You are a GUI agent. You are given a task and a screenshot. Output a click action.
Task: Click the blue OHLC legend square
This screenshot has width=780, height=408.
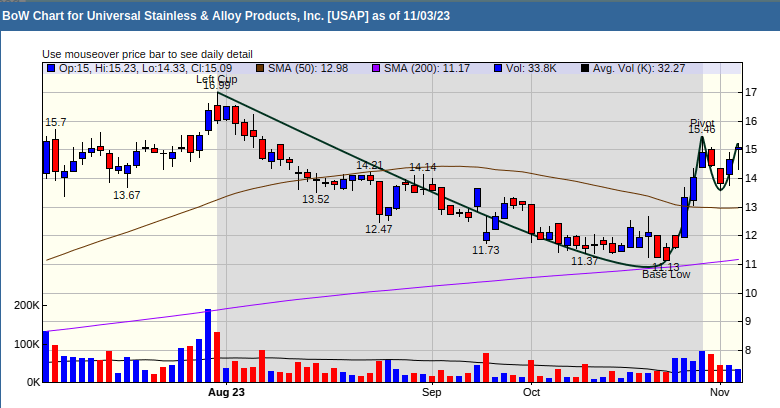point(51,68)
